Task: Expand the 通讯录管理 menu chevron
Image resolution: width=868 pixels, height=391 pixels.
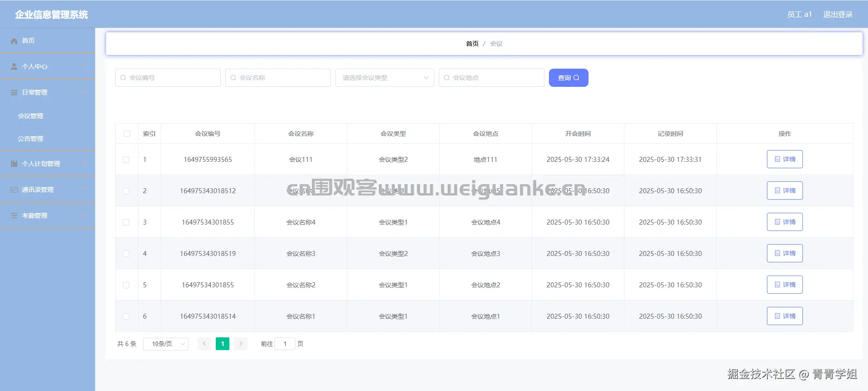Action: 84,190
